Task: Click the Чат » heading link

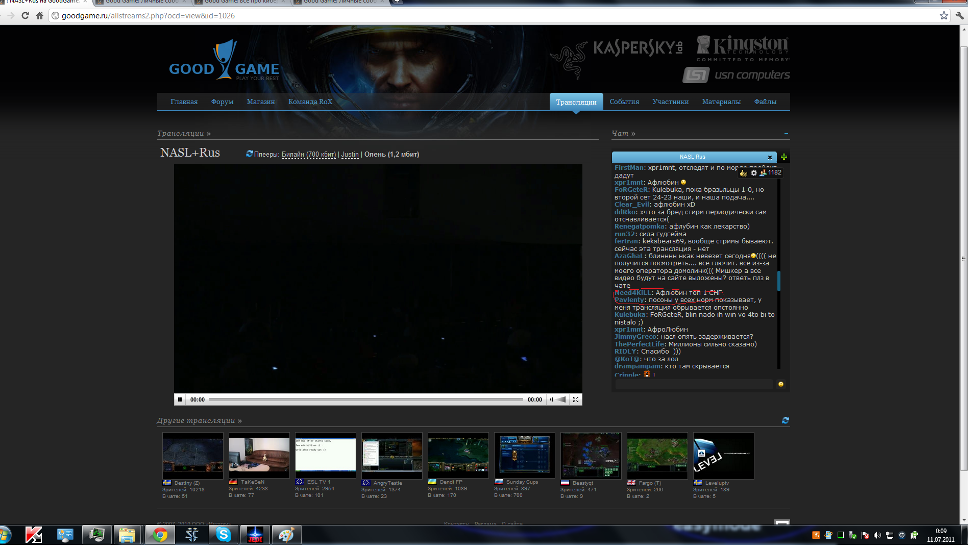Action: (x=623, y=134)
